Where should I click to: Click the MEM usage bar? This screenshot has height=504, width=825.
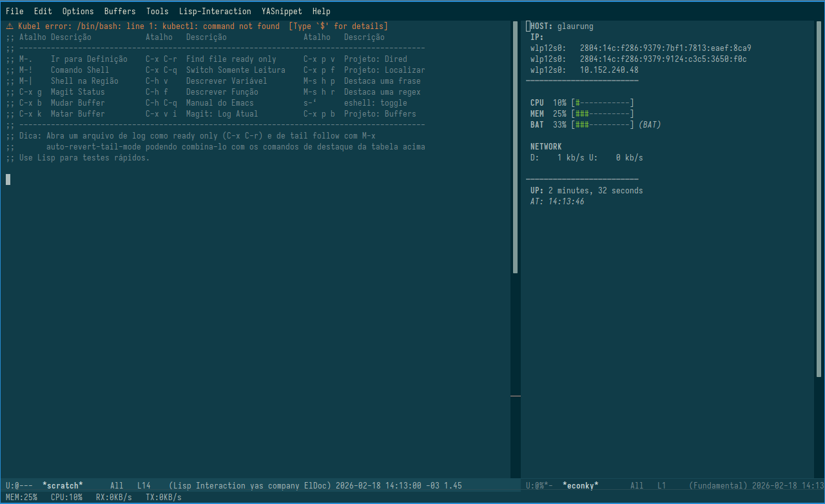tap(603, 114)
